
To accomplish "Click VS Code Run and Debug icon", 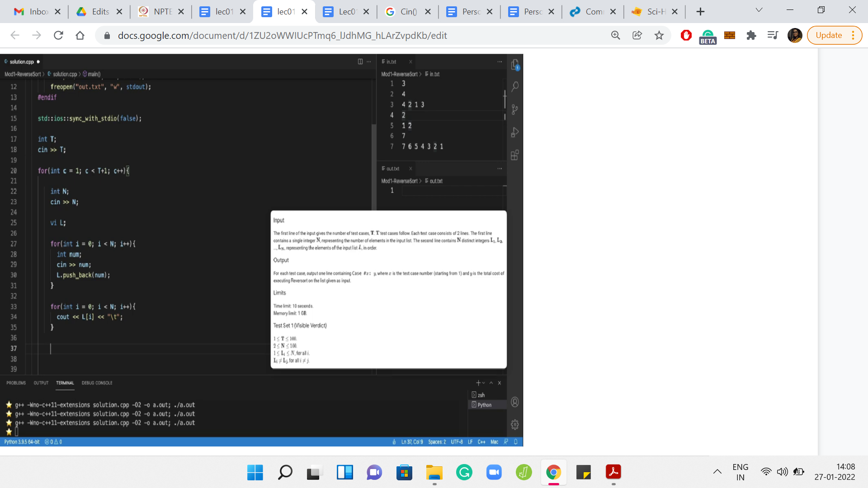I will [x=515, y=132].
